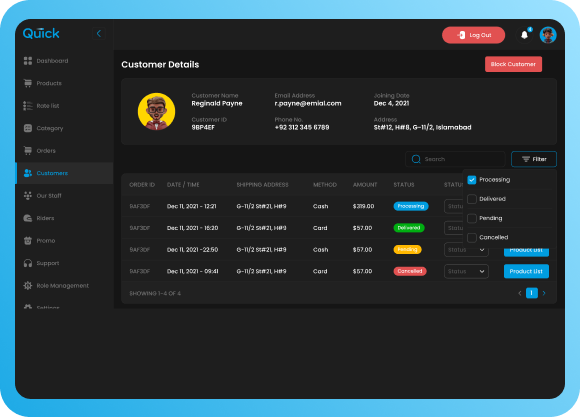This screenshot has height=417, width=580.
Task: Click the Block Customer button
Action: pyautogui.click(x=513, y=64)
